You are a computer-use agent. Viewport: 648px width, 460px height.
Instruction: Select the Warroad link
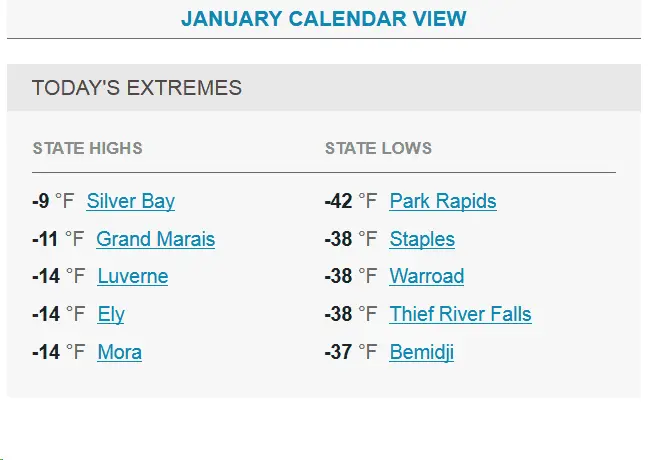[427, 276]
